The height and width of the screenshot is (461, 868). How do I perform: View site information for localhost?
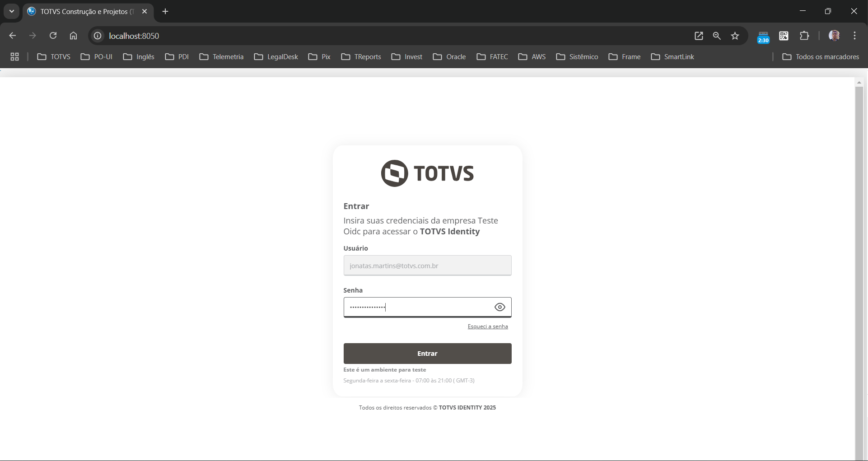coord(98,36)
